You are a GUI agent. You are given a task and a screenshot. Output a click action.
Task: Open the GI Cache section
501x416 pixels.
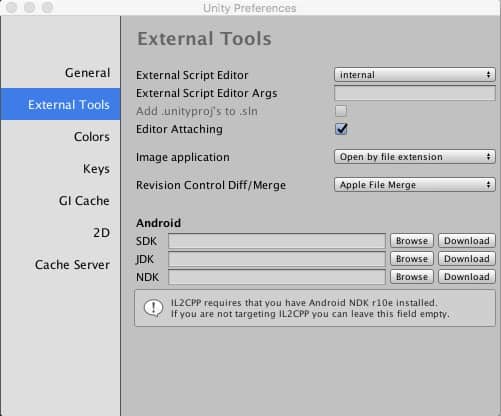click(x=84, y=201)
